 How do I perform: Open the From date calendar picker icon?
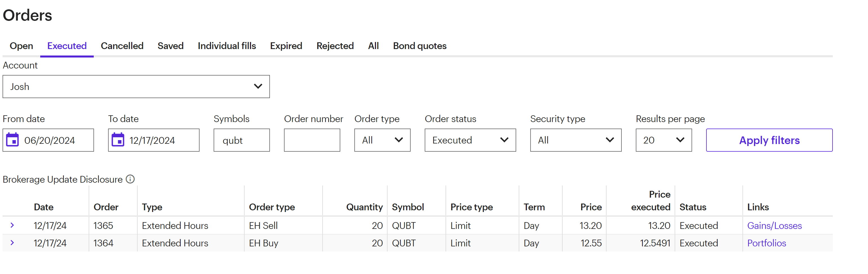click(13, 140)
